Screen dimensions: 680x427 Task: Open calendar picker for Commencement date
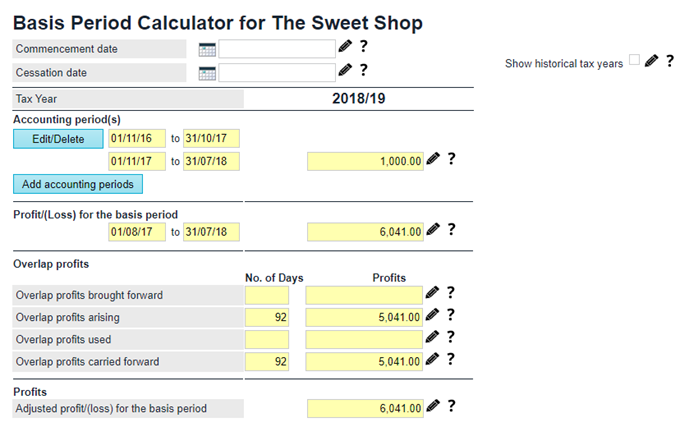pos(208,48)
